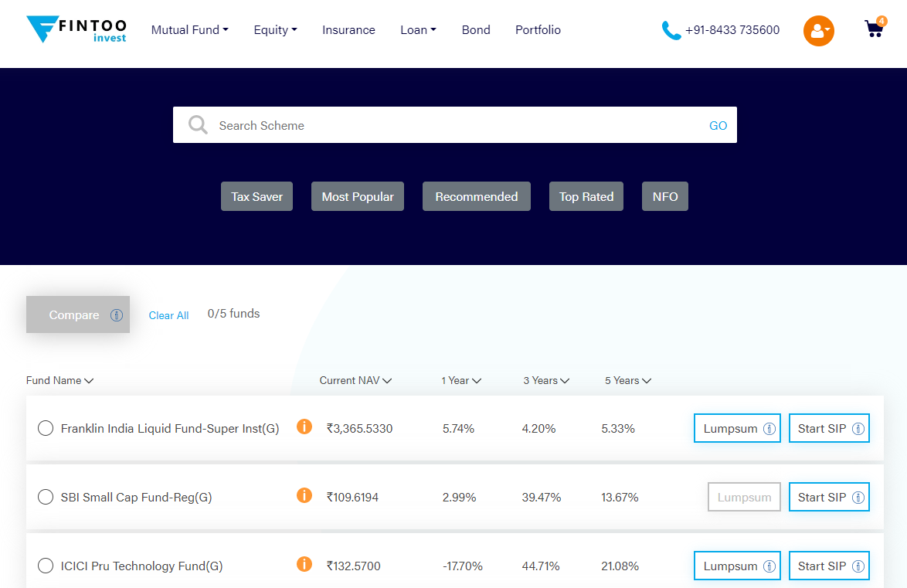Click Start SIP info icon in Franklin India row
Viewport: 907px width, 588px height.
click(x=858, y=429)
